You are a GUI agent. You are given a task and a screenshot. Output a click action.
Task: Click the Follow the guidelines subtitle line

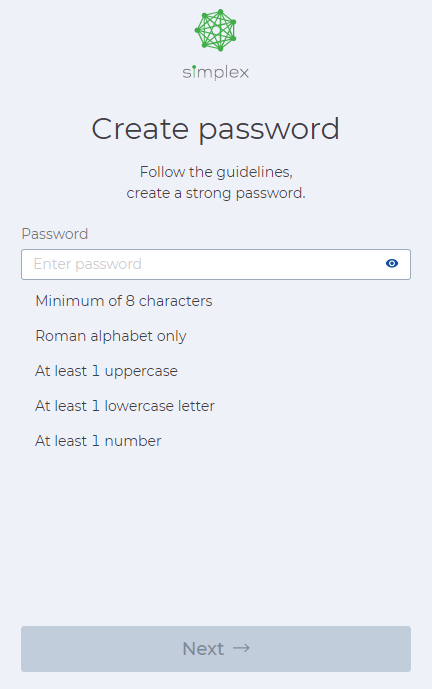(216, 172)
